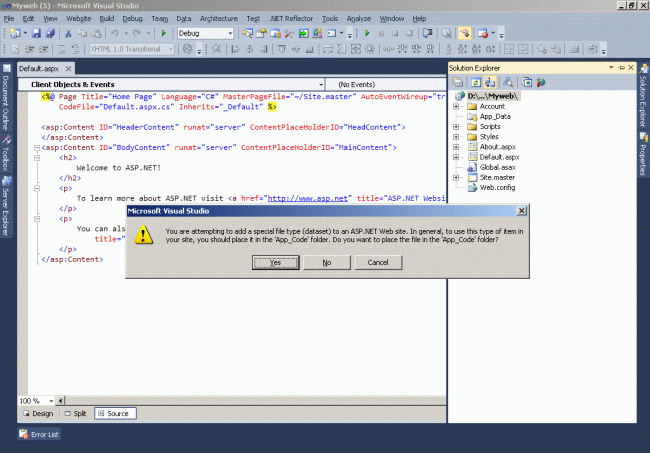The height and width of the screenshot is (453, 650).
Task: Open the Website menu
Action: (78, 19)
